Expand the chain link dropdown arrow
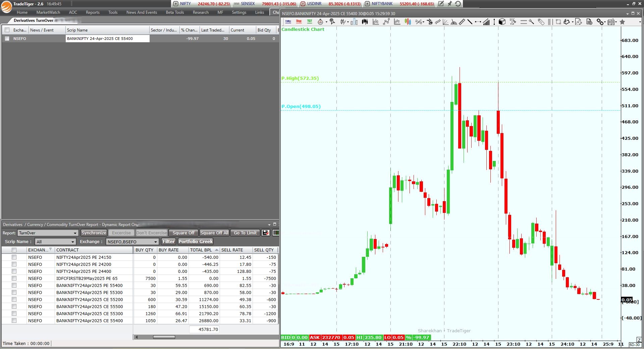The width and height of the screenshot is (644, 349). pyautogui.click(x=605, y=22)
